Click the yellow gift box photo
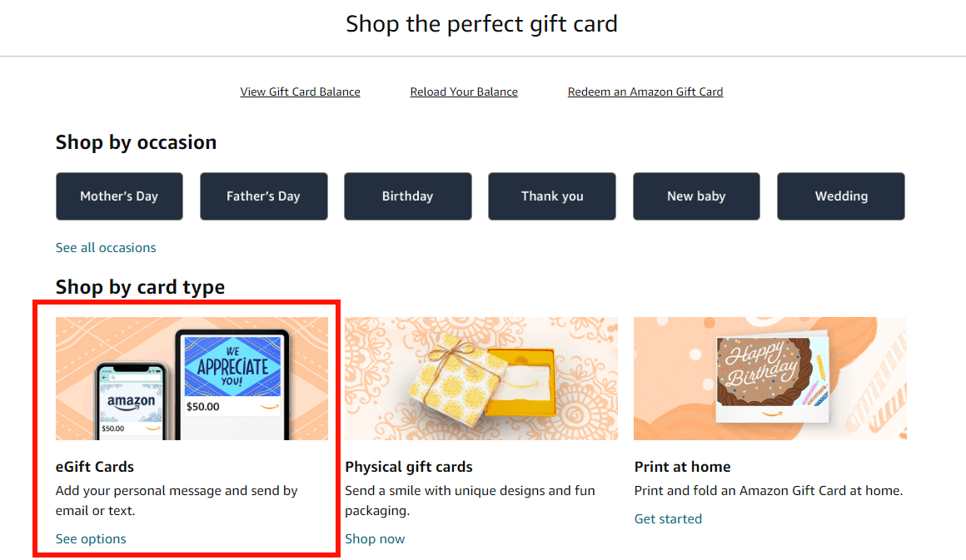 click(481, 379)
